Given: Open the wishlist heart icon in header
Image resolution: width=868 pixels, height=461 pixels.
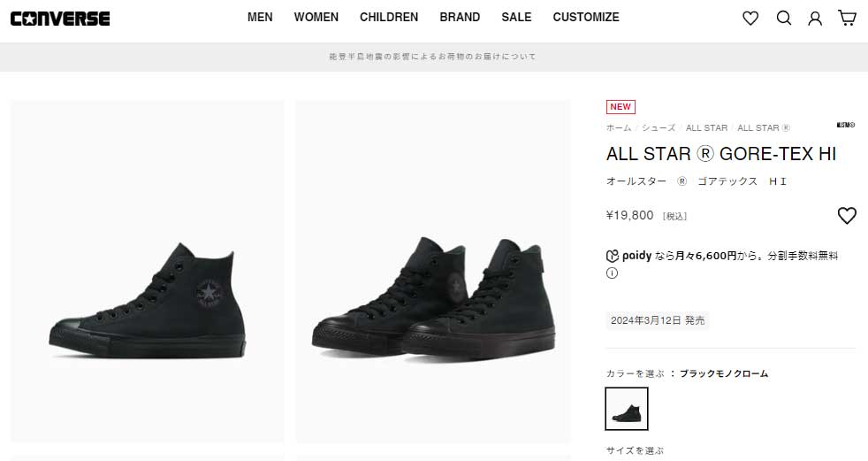Looking at the screenshot, I should (750, 19).
